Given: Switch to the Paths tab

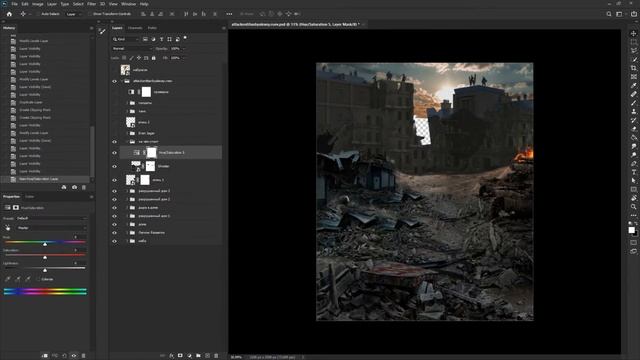Looking at the screenshot, I should coord(152,28).
